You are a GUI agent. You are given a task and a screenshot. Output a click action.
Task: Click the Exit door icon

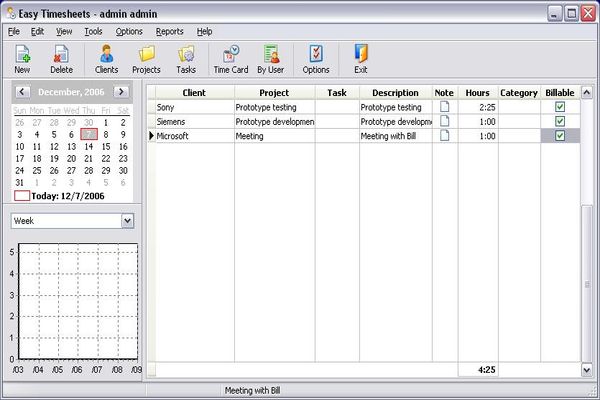tap(360, 54)
